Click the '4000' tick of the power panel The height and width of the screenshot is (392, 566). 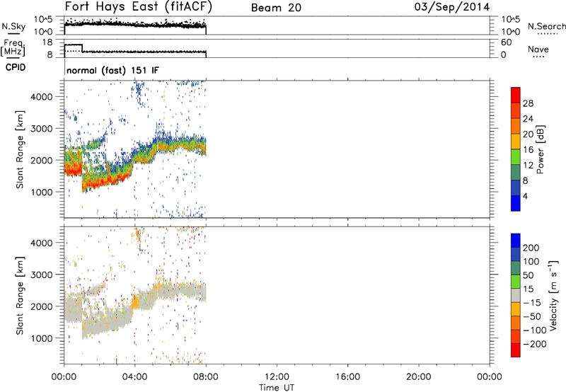pyautogui.click(x=41, y=97)
